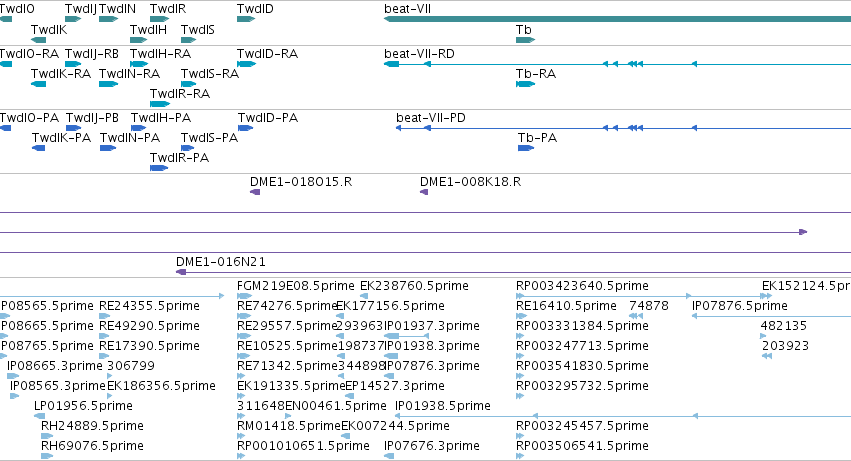Click the RP003541830.5prime EST label
This screenshot has width=851, height=461.
[x=582, y=367]
